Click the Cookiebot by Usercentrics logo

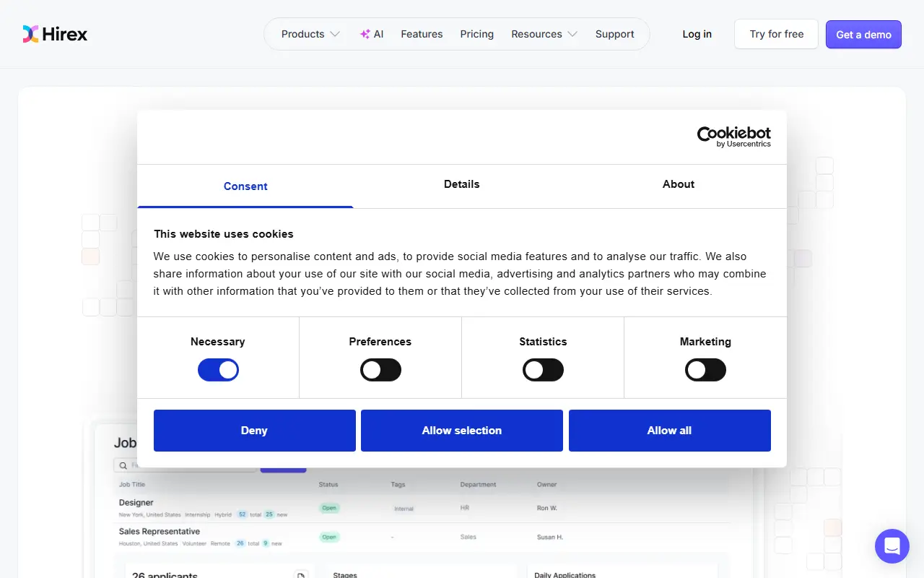point(733,137)
